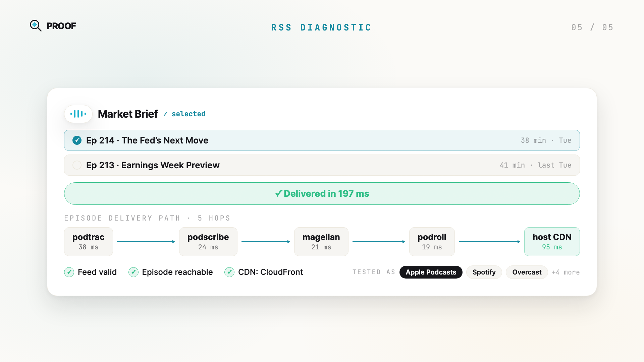The width and height of the screenshot is (644, 362).
Task: Click the Market Brief podcast title
Action: point(128,114)
